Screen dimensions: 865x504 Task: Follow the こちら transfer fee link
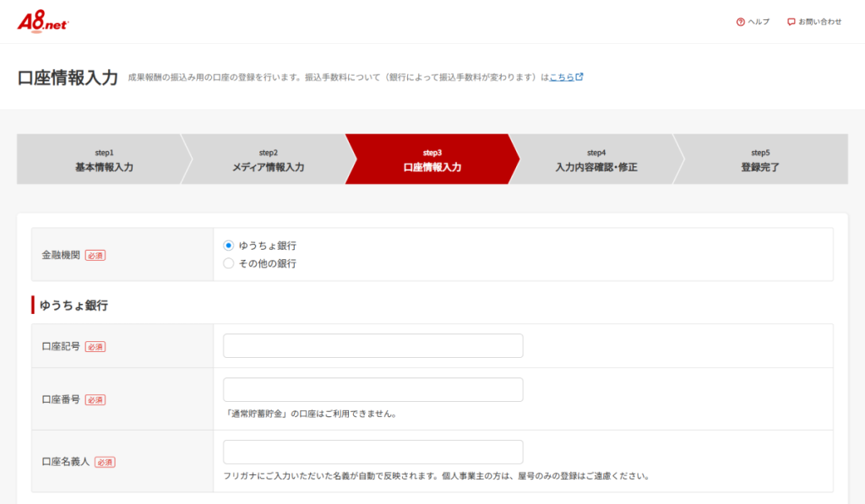(562, 77)
